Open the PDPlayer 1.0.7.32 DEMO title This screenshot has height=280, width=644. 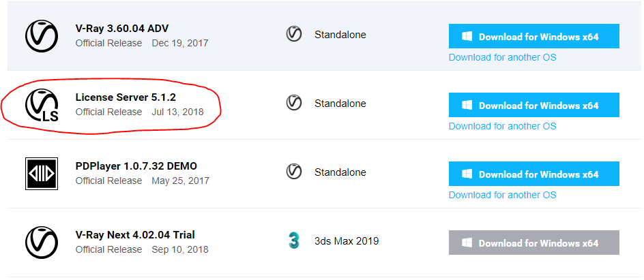pyautogui.click(x=136, y=166)
